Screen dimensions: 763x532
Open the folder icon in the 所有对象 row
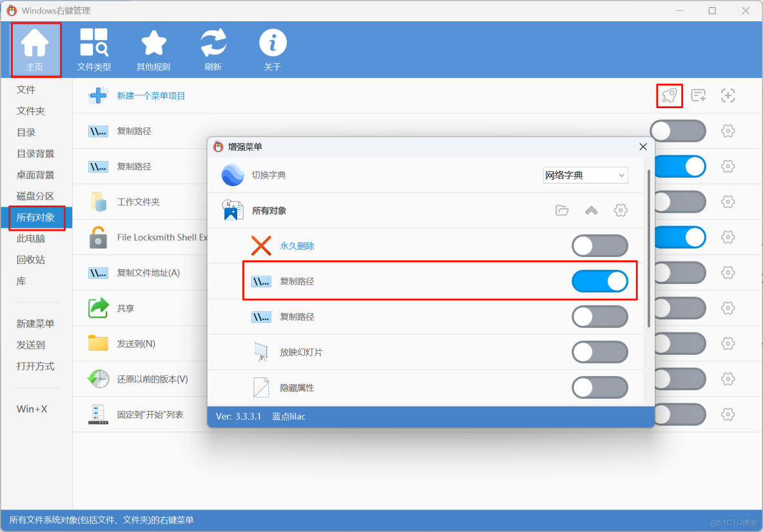561,210
